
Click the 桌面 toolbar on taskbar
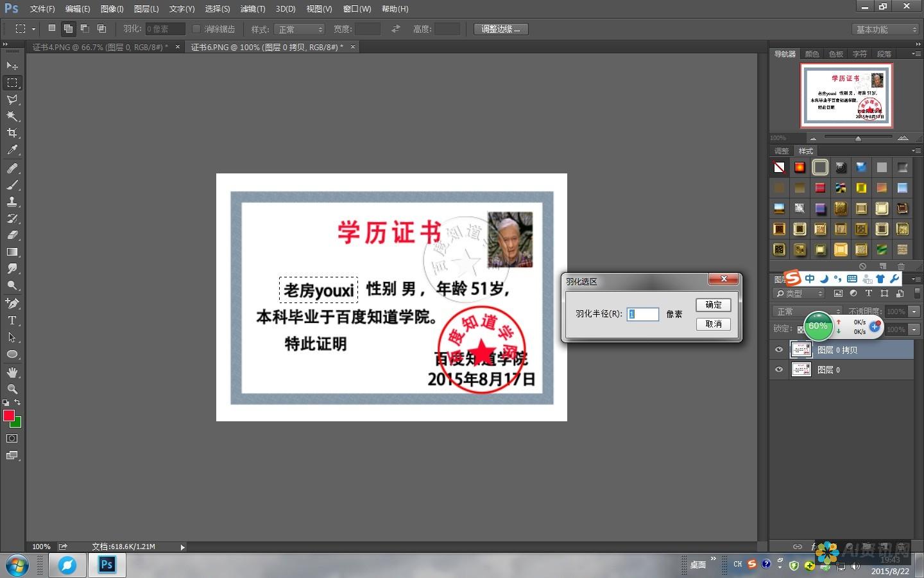(x=698, y=565)
